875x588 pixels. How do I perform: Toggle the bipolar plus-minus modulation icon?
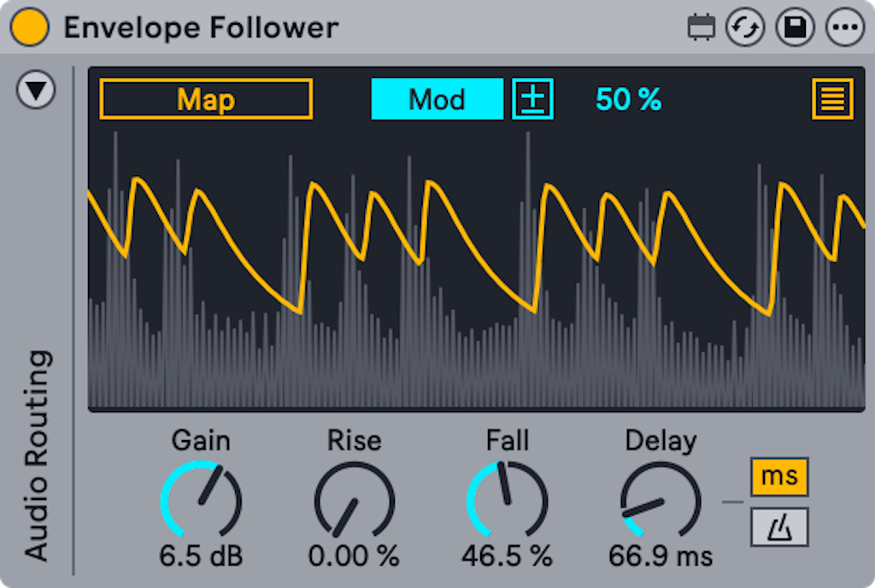click(533, 99)
